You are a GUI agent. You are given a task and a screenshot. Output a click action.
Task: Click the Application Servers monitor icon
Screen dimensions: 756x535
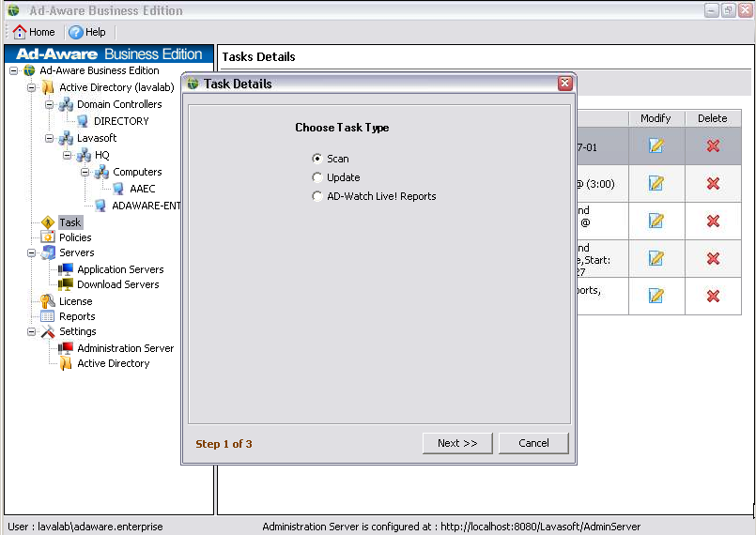[66, 269]
